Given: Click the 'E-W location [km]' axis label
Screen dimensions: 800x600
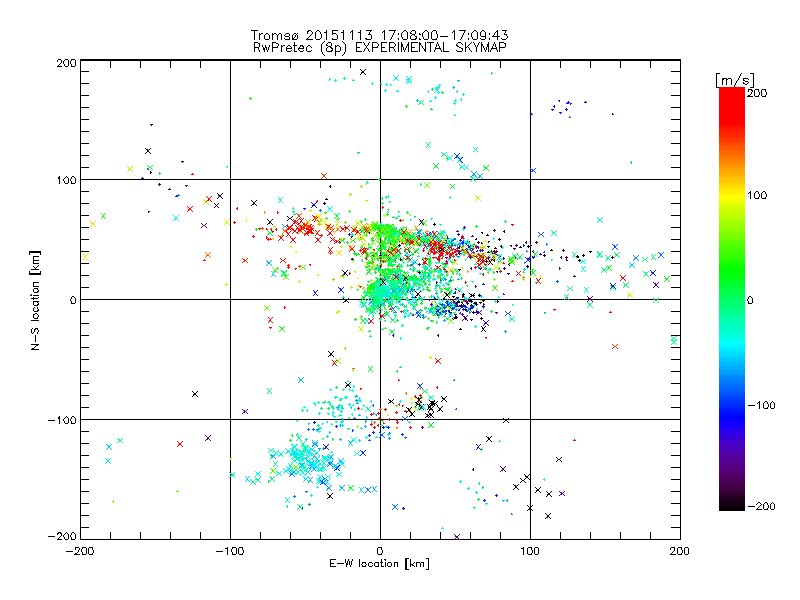Looking at the screenshot, I should (x=379, y=564).
